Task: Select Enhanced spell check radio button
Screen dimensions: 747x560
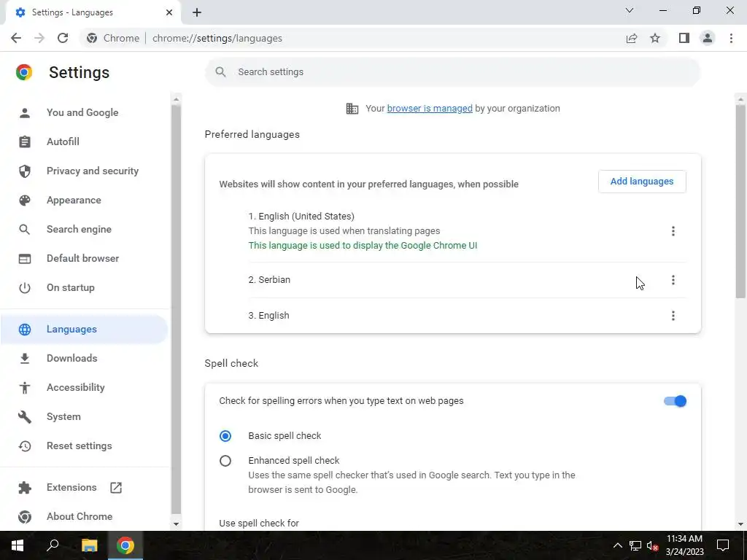Action: tap(225, 461)
